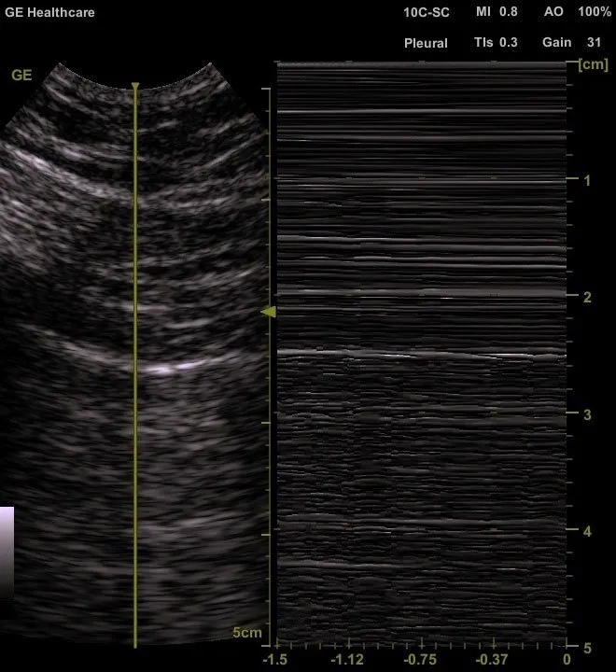The height and width of the screenshot is (672, 616).
Task: Click the -1.5 time axis marker
Action: pos(274,659)
